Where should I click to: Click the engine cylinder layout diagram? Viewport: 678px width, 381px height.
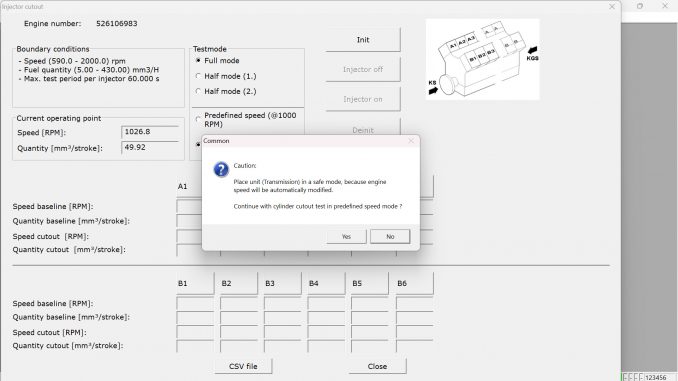[x=483, y=59]
